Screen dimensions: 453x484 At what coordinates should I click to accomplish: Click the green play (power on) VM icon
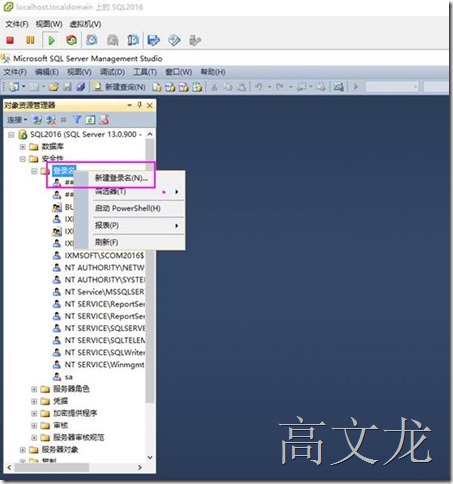[x=51, y=41]
